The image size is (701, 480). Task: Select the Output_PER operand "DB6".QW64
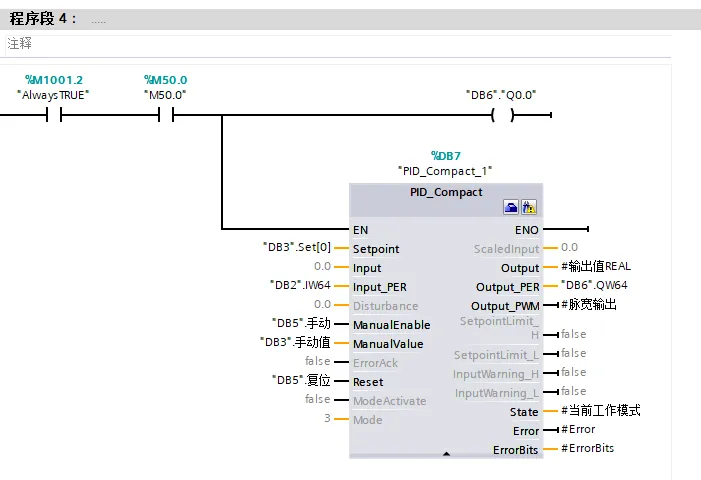click(x=594, y=285)
